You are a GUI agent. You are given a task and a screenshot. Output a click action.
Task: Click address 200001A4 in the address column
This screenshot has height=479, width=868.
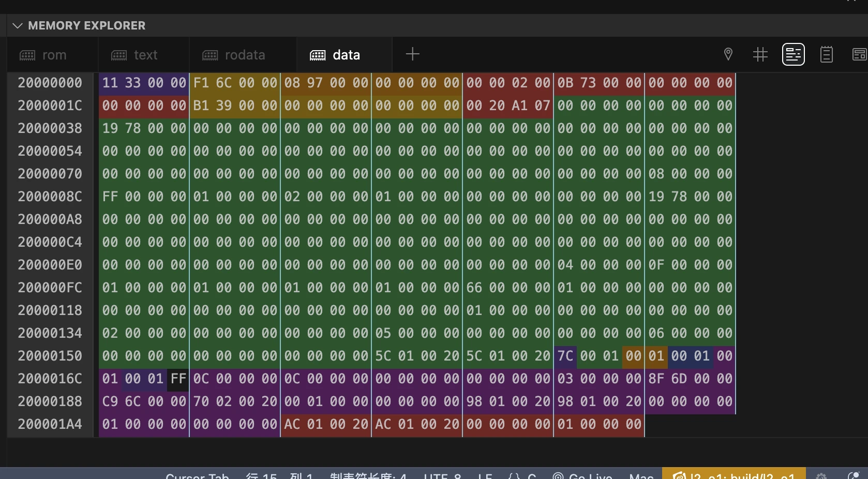[x=50, y=424]
